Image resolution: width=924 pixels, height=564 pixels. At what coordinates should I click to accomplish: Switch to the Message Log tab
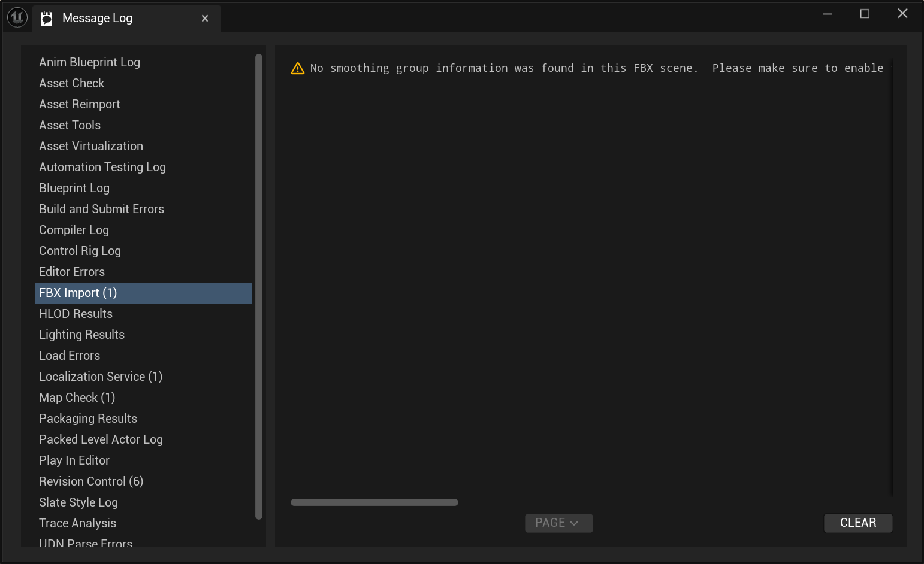(x=97, y=18)
